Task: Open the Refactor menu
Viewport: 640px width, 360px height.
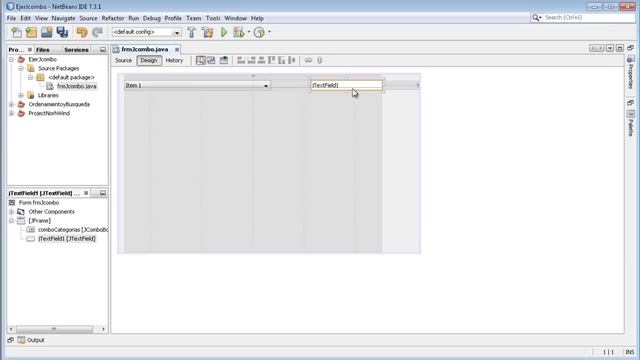Action: click(113, 18)
